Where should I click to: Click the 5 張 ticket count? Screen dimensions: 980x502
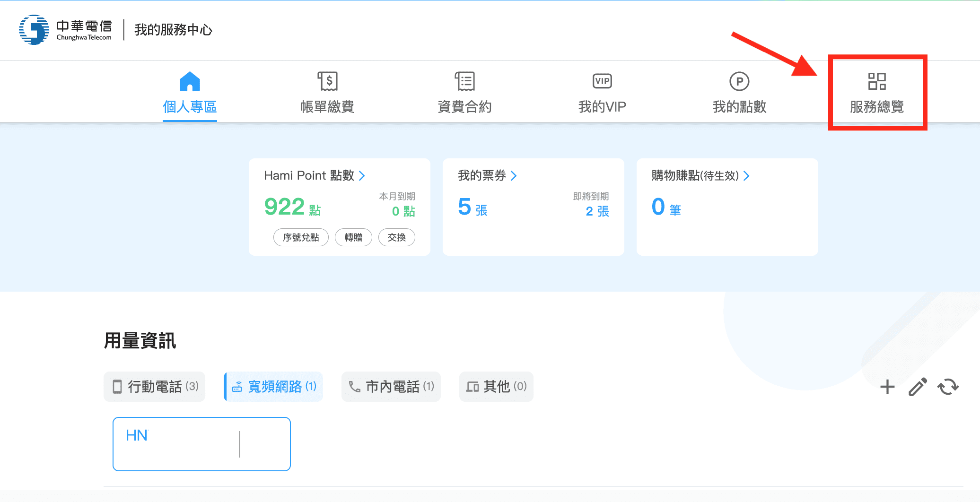click(x=472, y=207)
